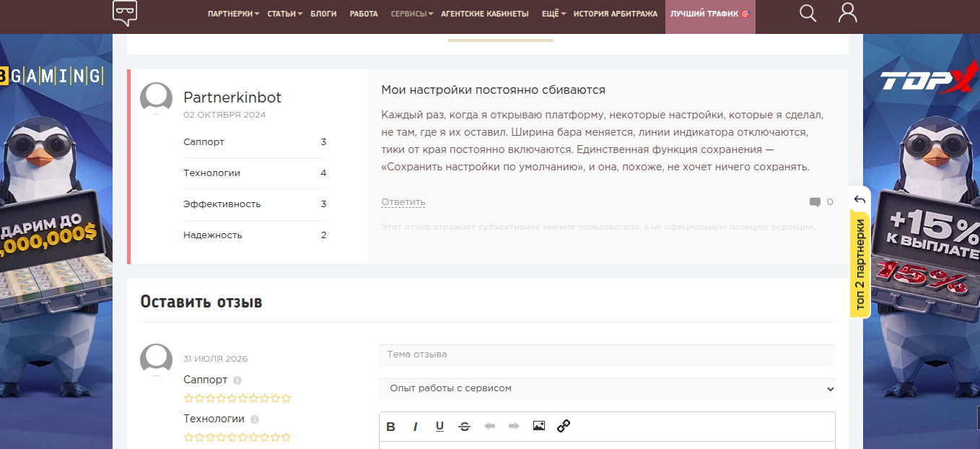Expand the Партнерки navigation dropdown
Viewport: 980px width, 449px height.
pos(233,14)
